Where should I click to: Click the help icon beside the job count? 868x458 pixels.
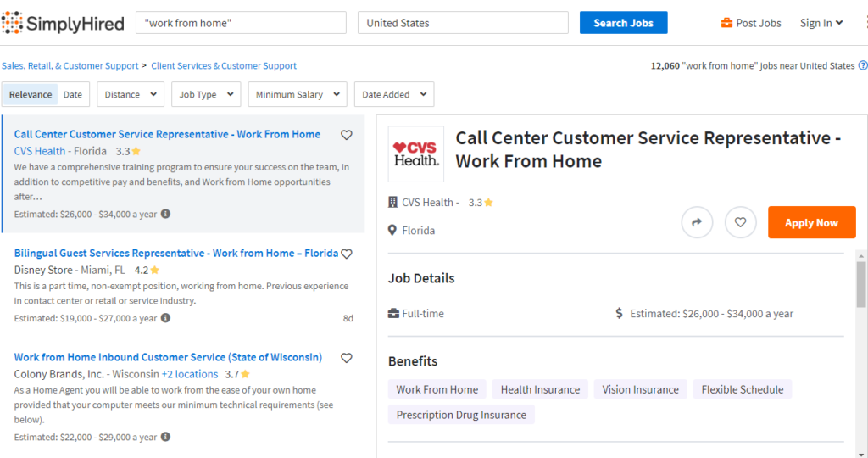click(862, 65)
